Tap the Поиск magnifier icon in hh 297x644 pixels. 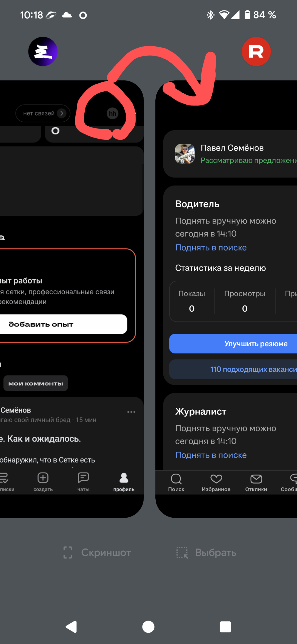[x=176, y=479]
